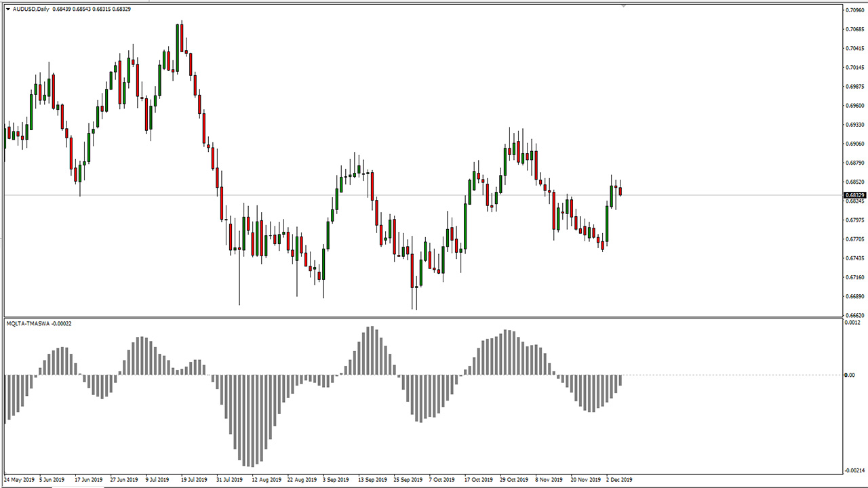Image resolution: width=868 pixels, height=488 pixels.
Task: Click the arrow before the AUDUSD,Daily title
Action: click(7, 9)
